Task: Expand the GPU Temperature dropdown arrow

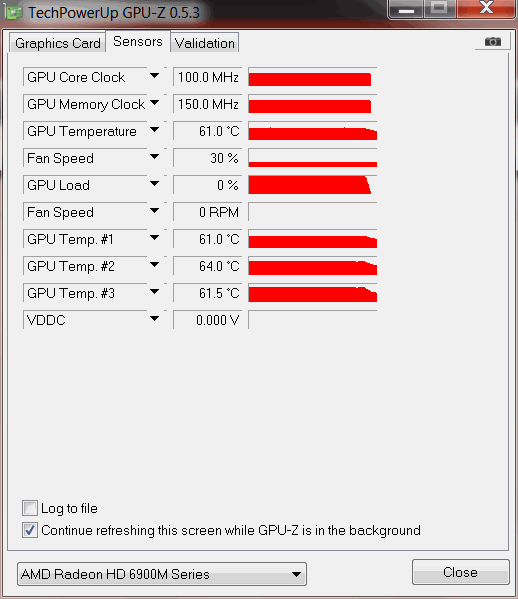Action: [x=154, y=130]
